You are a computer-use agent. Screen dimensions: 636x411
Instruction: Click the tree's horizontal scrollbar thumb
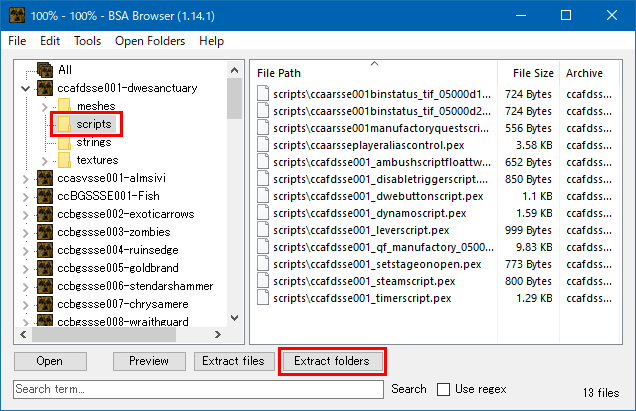104,334
